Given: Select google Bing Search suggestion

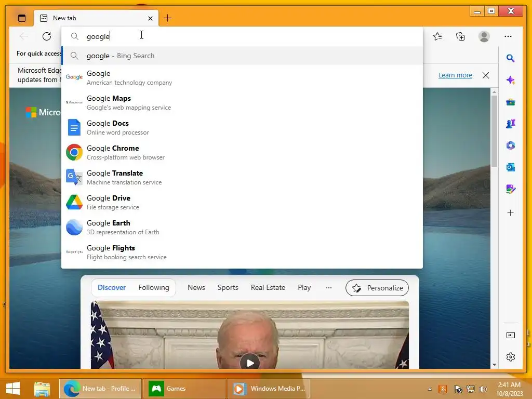Looking at the screenshot, I should pos(242,56).
